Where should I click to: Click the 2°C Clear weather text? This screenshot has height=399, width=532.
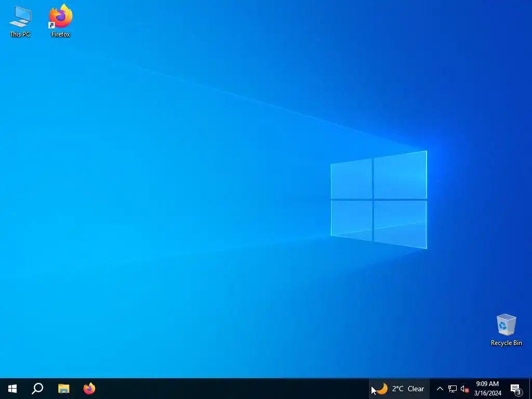[408, 389]
